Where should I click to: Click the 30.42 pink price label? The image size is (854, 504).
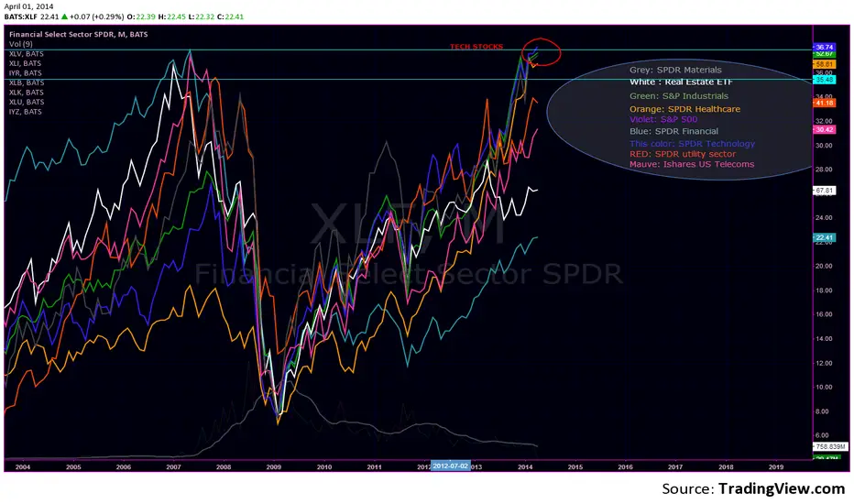[x=825, y=130]
